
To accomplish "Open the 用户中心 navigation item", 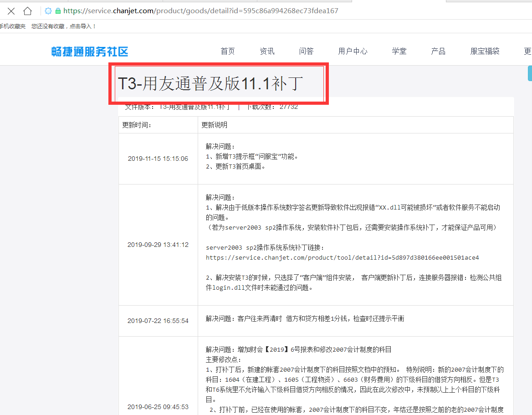I will click(x=353, y=51).
